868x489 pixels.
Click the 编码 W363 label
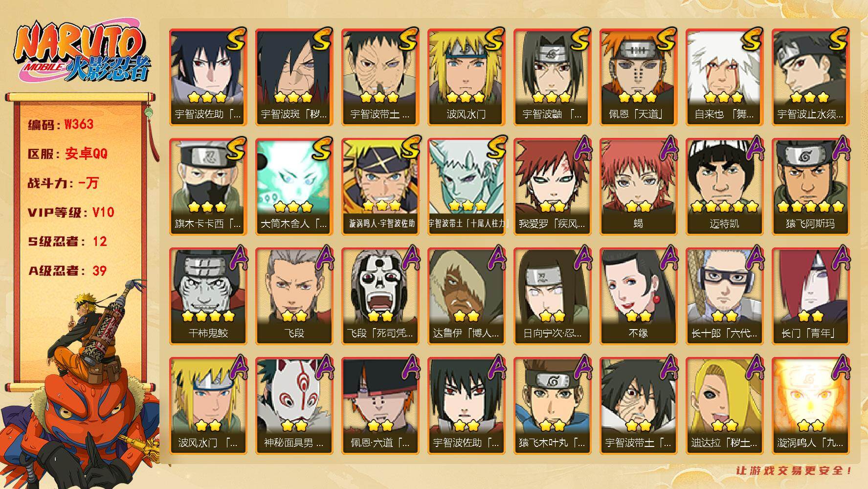coord(61,124)
